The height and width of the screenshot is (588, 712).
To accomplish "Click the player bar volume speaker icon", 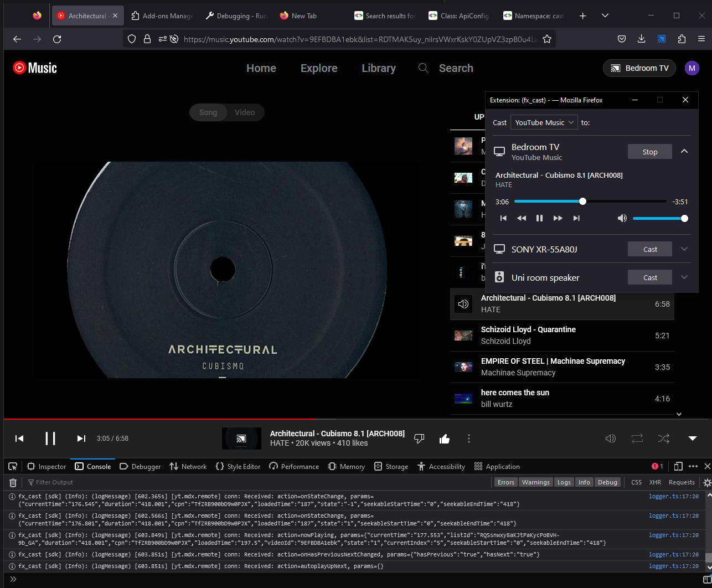I will tap(611, 439).
